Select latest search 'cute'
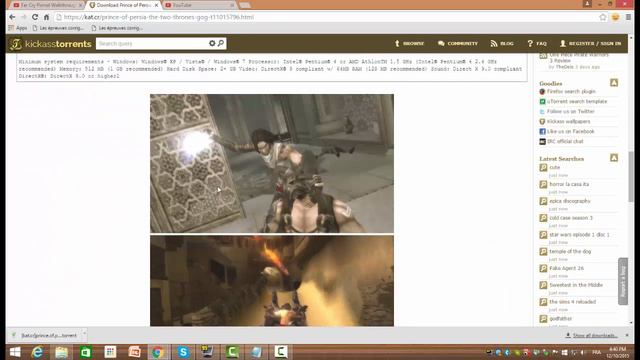The image size is (640, 360). pyautogui.click(x=554, y=167)
